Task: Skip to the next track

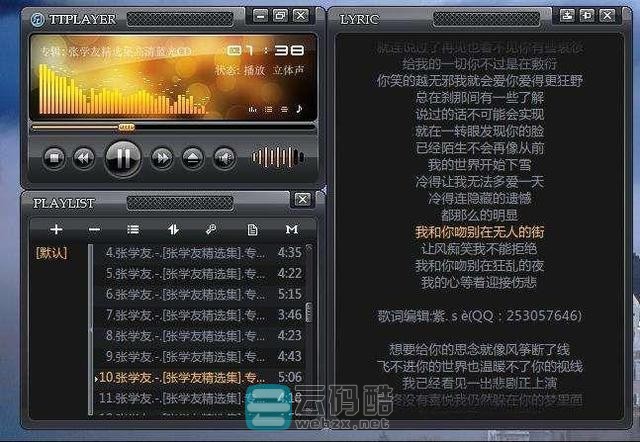Action: coord(161,157)
